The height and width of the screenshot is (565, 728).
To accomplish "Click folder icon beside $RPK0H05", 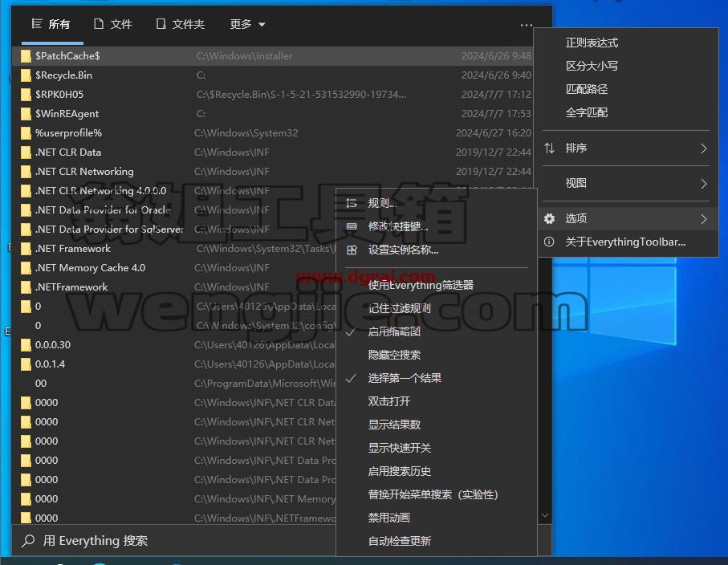I will click(x=26, y=95).
